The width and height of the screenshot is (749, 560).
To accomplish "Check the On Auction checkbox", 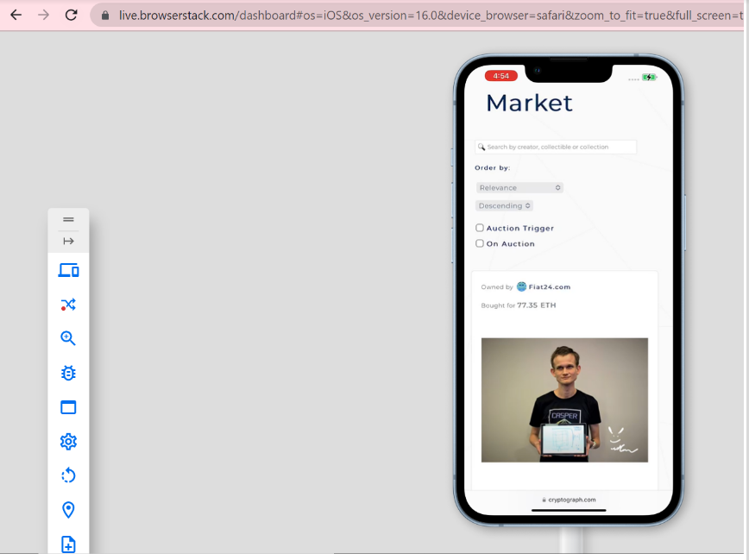I will click(x=480, y=243).
